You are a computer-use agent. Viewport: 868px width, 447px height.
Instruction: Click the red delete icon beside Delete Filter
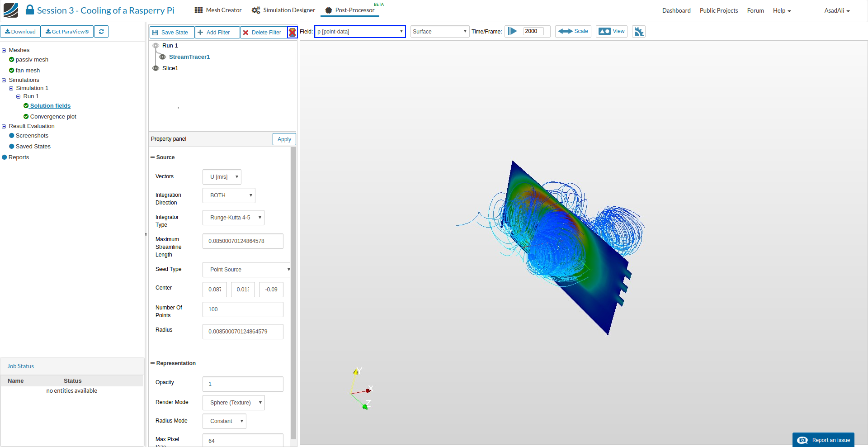pos(292,32)
